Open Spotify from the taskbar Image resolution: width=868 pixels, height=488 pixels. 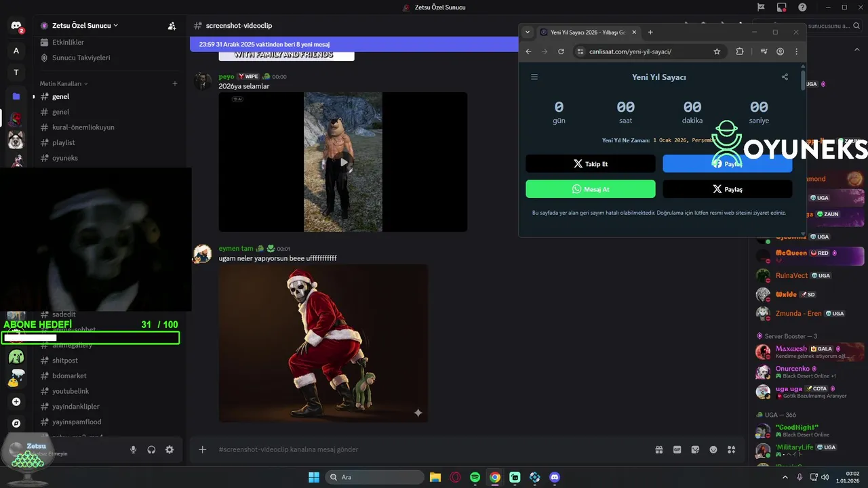coord(475,477)
